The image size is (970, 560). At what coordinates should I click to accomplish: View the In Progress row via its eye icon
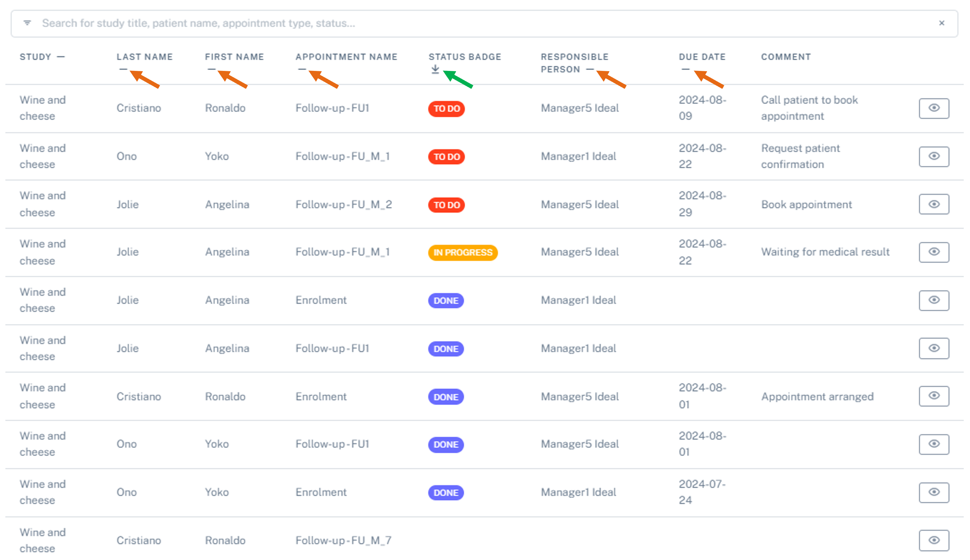click(x=934, y=252)
